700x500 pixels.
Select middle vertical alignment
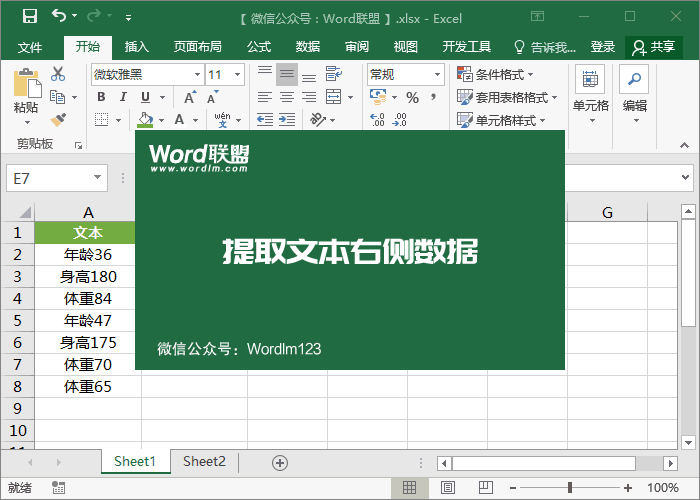(x=287, y=74)
